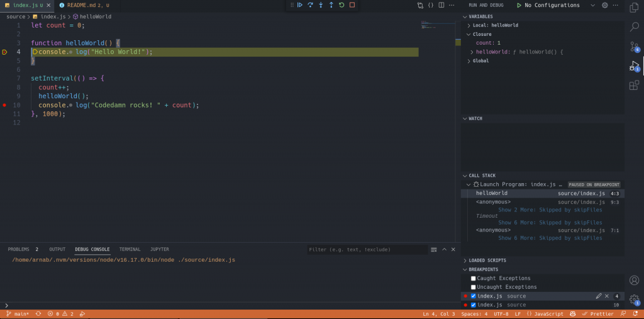This screenshot has width=644, height=319.
Task: Open the Manage gear in activity bar
Action: coord(634,299)
